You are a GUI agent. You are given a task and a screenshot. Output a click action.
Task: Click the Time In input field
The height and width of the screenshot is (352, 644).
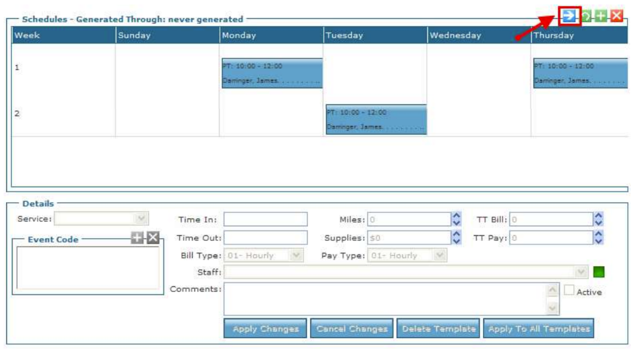pyautogui.click(x=265, y=219)
